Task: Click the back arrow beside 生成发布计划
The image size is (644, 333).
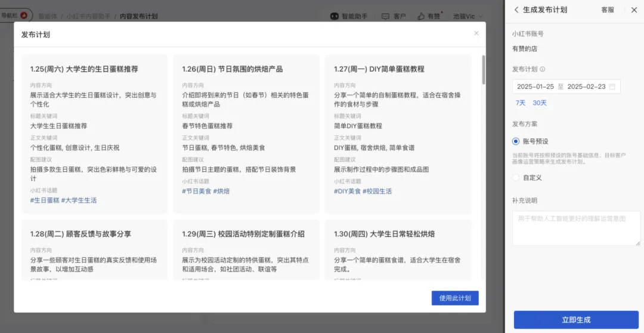Action: [x=516, y=10]
